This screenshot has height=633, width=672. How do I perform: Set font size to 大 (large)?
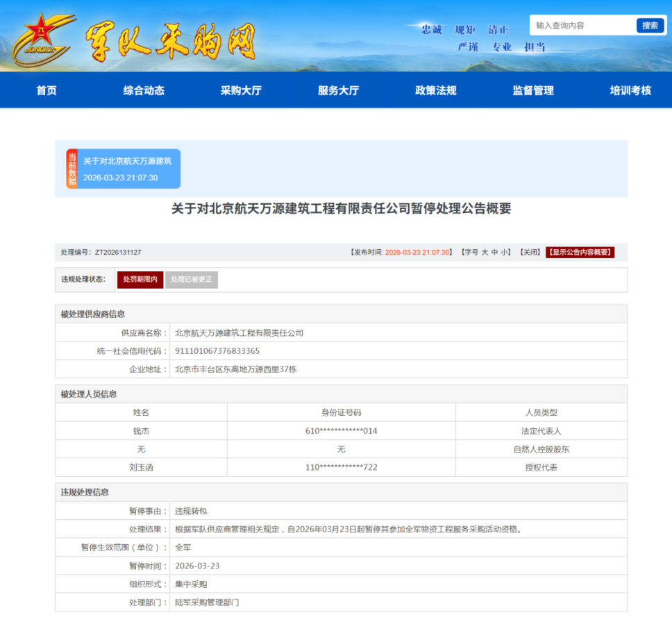coord(485,253)
